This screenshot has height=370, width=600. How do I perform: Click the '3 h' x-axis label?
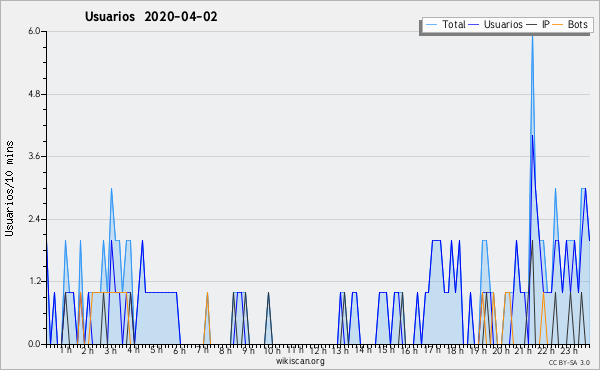(111, 351)
